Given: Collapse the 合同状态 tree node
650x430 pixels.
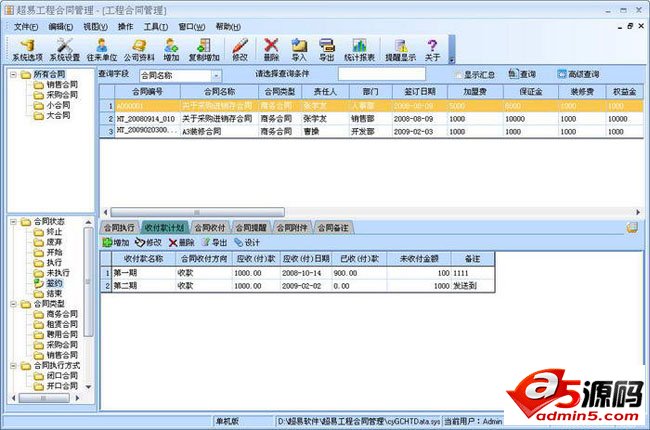Looking at the screenshot, I should [x=13, y=222].
